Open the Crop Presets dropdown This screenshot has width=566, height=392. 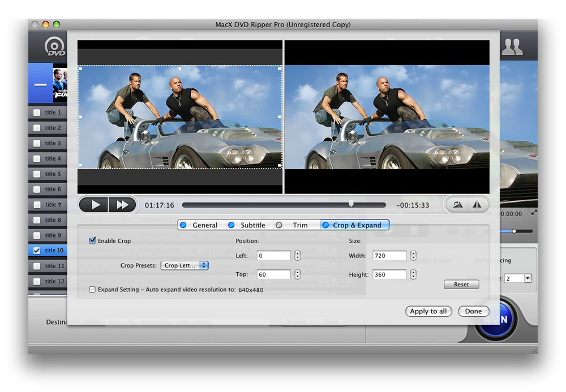pos(185,265)
